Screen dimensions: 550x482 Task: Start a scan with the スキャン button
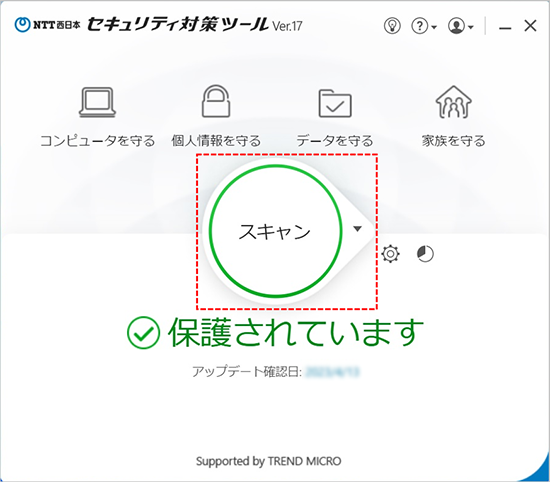275,231
